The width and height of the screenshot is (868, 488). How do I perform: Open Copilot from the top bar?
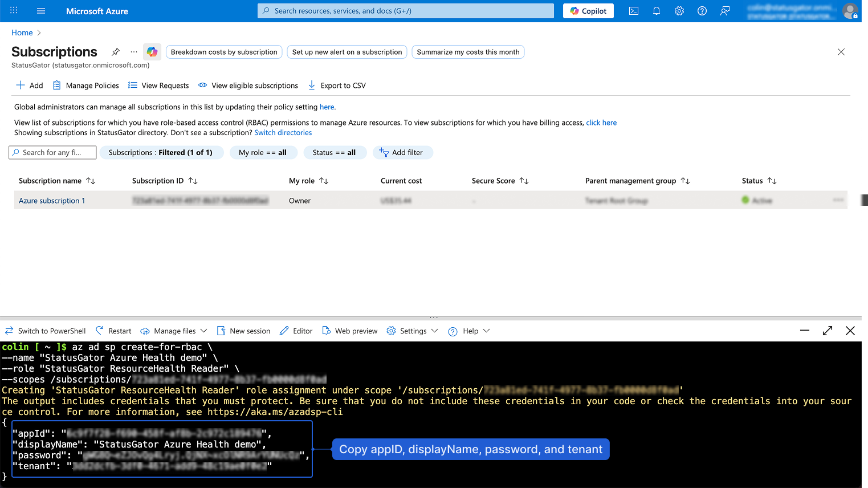588,11
